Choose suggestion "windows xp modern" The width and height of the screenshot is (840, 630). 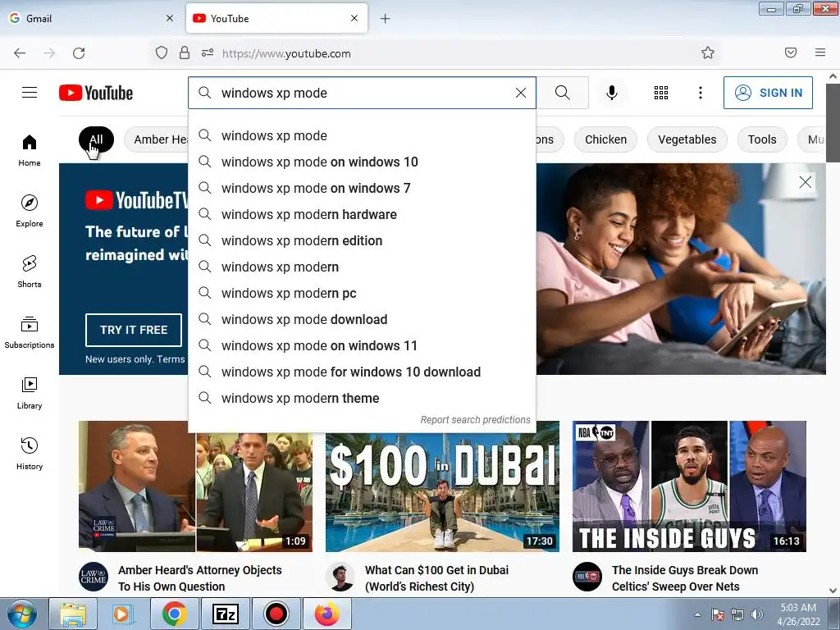point(362,267)
